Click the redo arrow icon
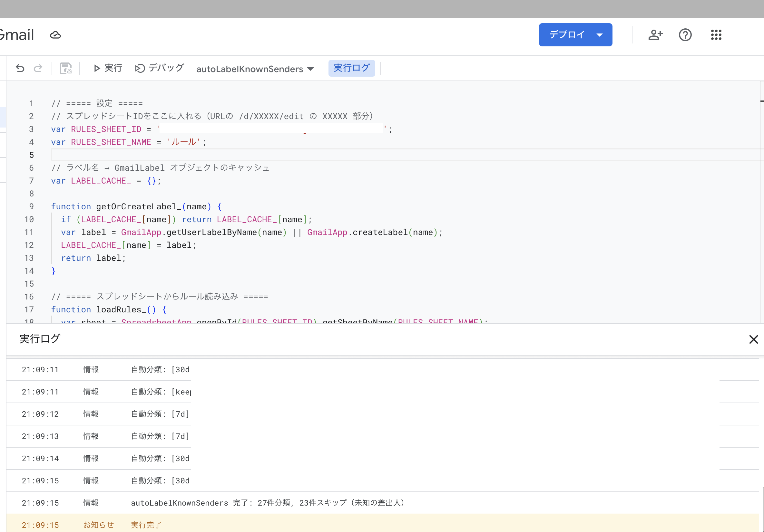Image resolution: width=764 pixels, height=532 pixels. tap(38, 68)
